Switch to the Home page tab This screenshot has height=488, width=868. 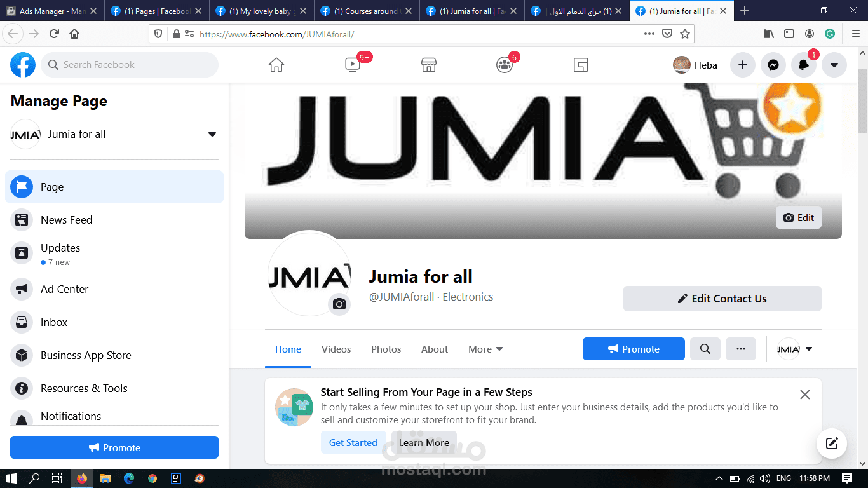(x=288, y=349)
